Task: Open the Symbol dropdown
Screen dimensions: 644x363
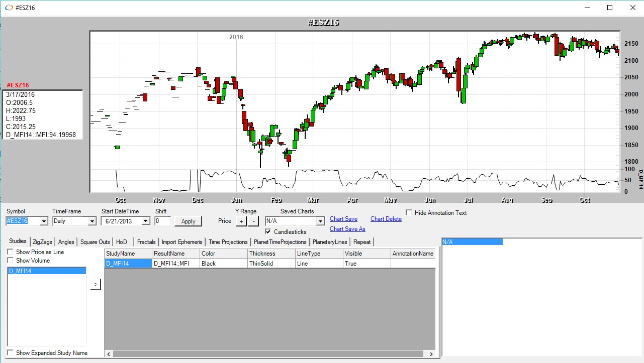Action: click(43, 221)
